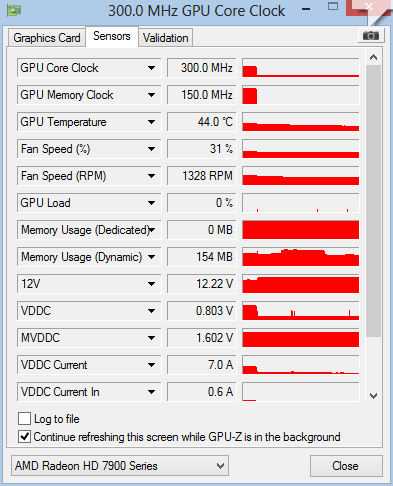Expand the GPU Temperature dropdown arrow
The width and height of the screenshot is (393, 486).
pos(151,122)
